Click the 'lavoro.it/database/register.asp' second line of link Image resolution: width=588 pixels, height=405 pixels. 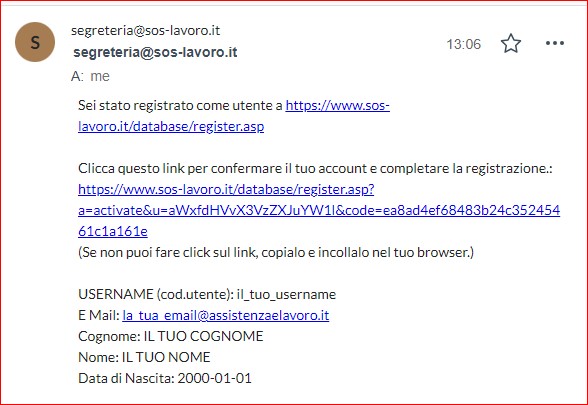coord(171,126)
